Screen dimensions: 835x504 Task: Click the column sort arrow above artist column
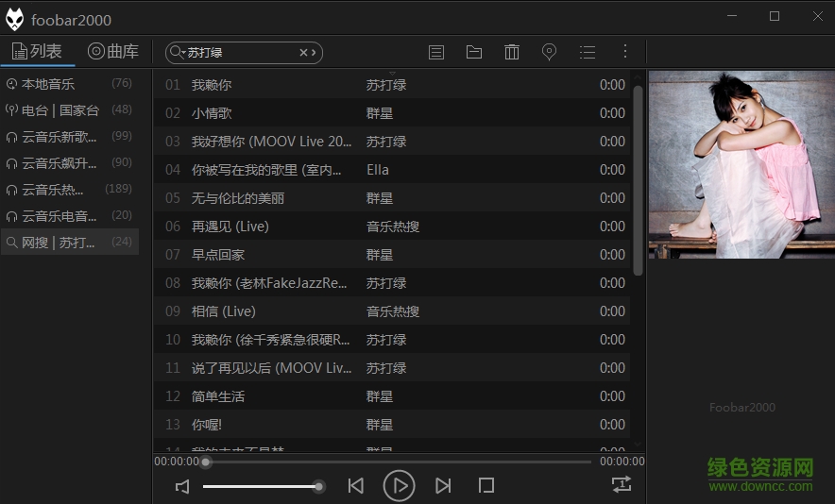point(393,73)
